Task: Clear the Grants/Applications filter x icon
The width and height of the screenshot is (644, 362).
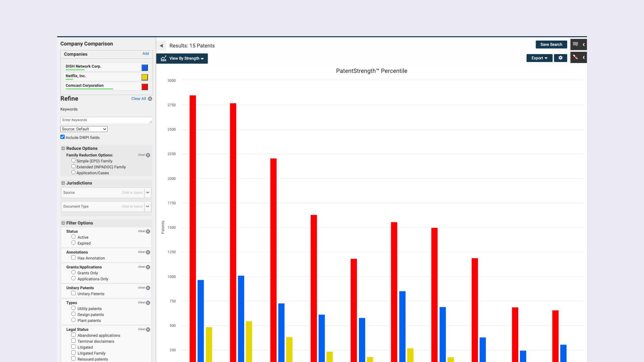Action: click(148, 267)
